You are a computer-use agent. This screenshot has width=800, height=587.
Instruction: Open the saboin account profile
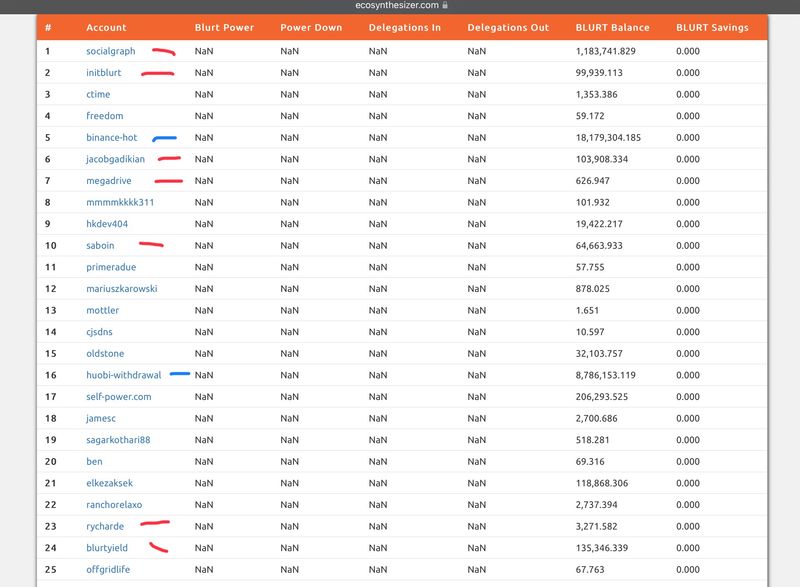(x=100, y=246)
